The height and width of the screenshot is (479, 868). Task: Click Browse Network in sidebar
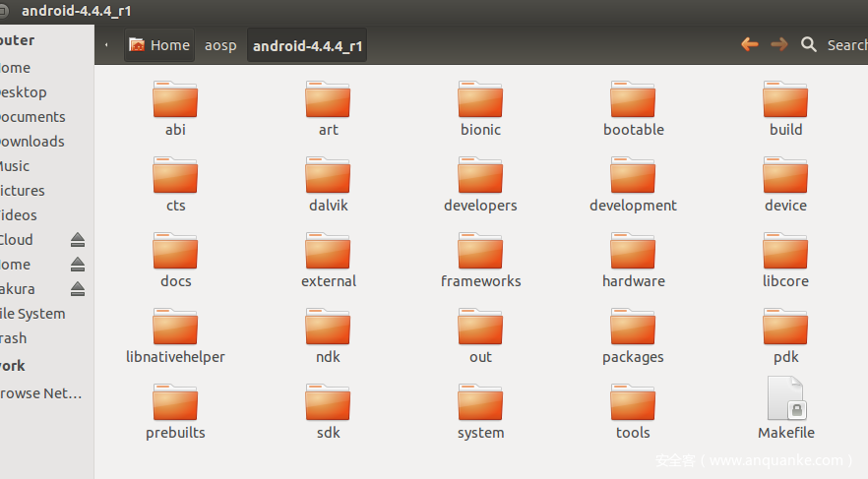tap(41, 393)
